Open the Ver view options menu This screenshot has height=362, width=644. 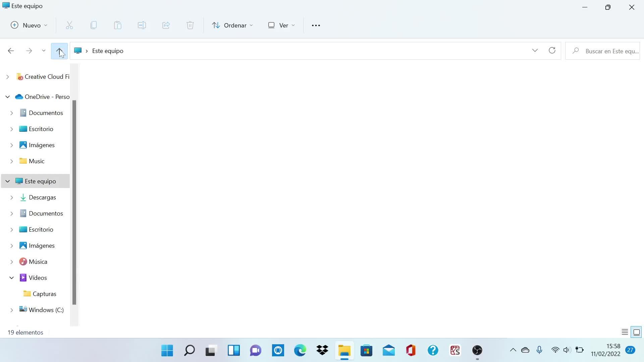[x=281, y=25]
